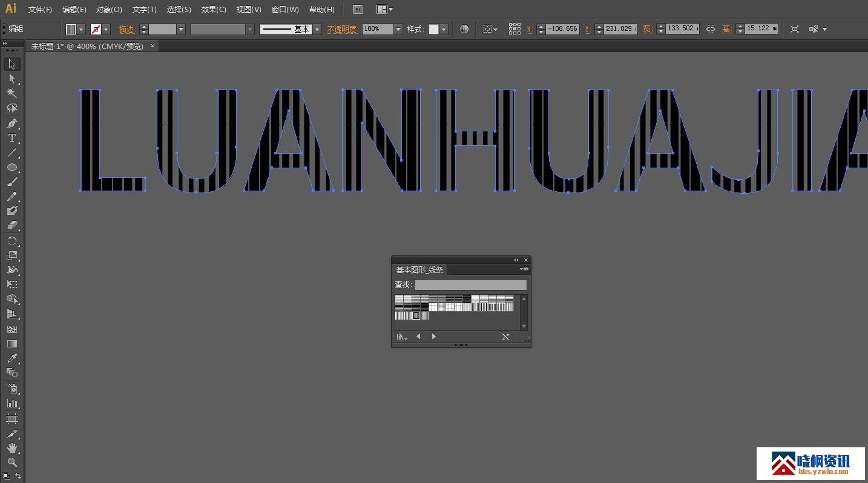The width and height of the screenshot is (868, 483).
Task: Select the Eyedropper tool
Action: coord(12,358)
